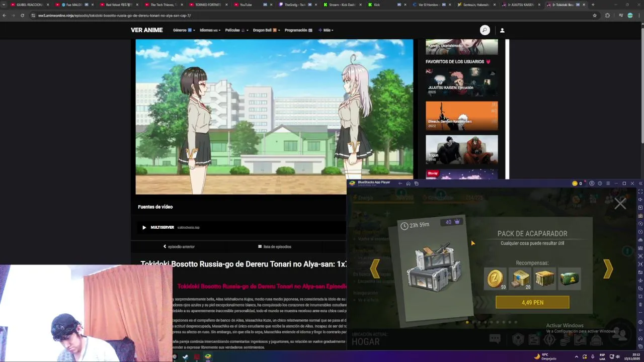The image size is (644, 362).
Task: Switch to the TORNEO FORTNITE tab
Action: (208, 5)
